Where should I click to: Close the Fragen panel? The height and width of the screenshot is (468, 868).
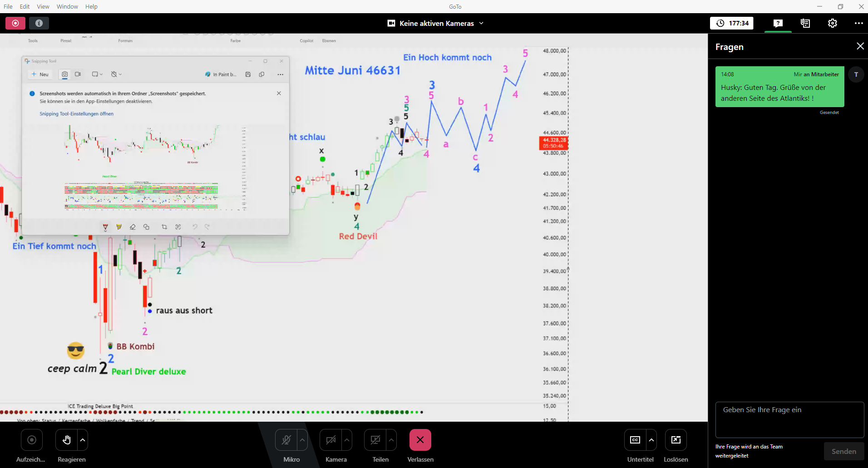coord(860,46)
